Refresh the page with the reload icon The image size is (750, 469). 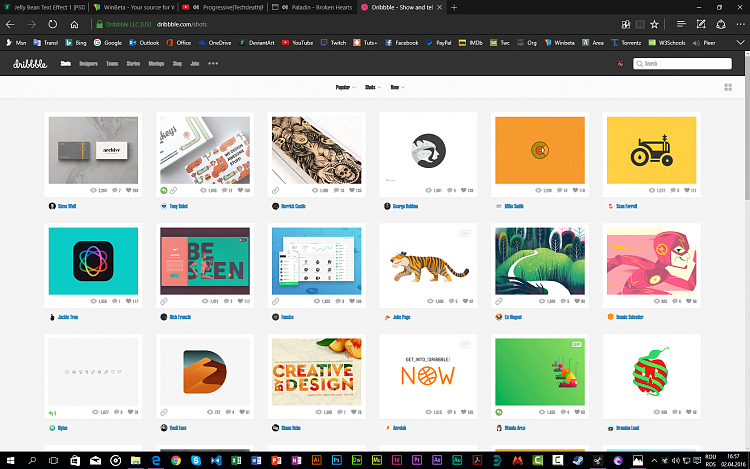coord(51,24)
